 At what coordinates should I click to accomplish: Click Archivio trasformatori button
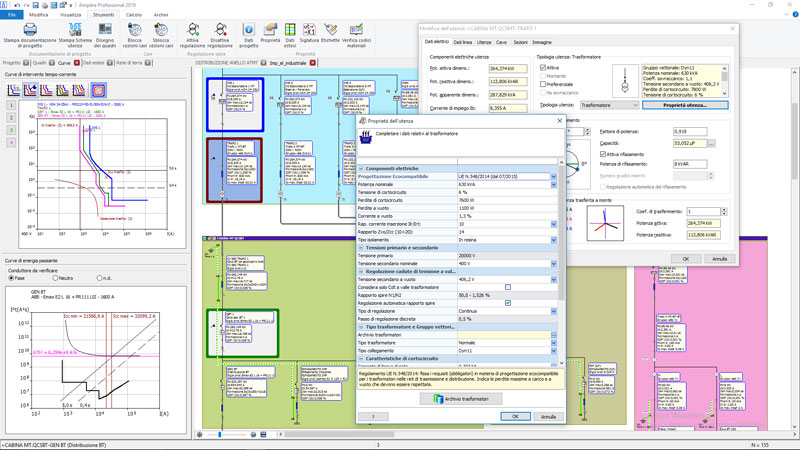coord(461,399)
